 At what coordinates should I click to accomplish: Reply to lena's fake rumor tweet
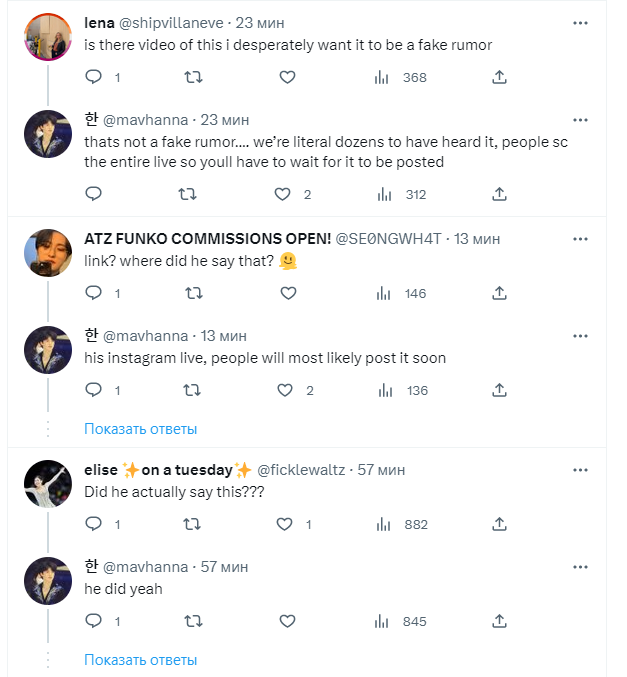click(x=93, y=77)
